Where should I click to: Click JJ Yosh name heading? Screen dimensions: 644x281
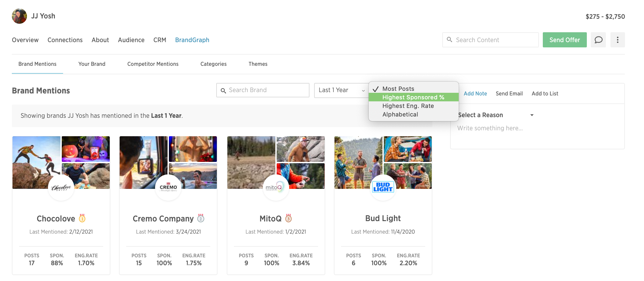(43, 16)
